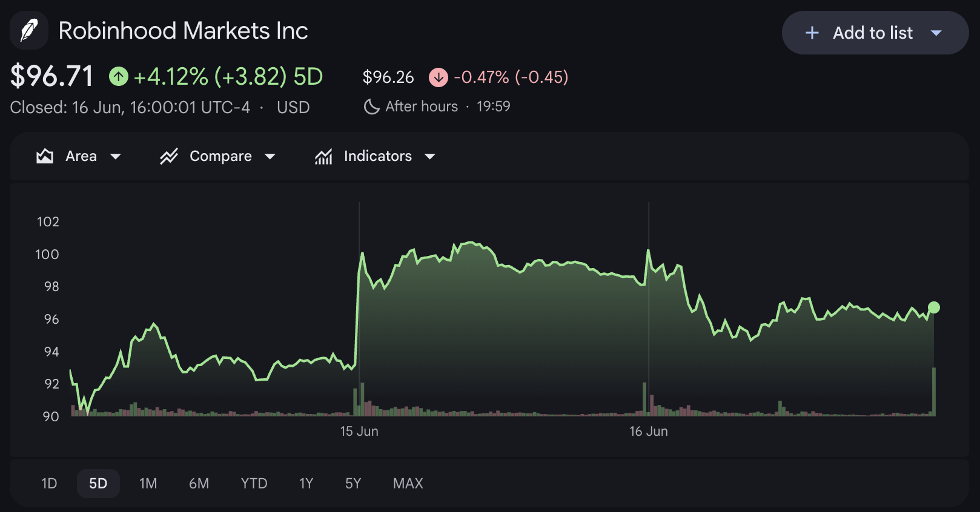
Task: Click the +4.12% (+3.82) 5D change text
Action: 228,77
